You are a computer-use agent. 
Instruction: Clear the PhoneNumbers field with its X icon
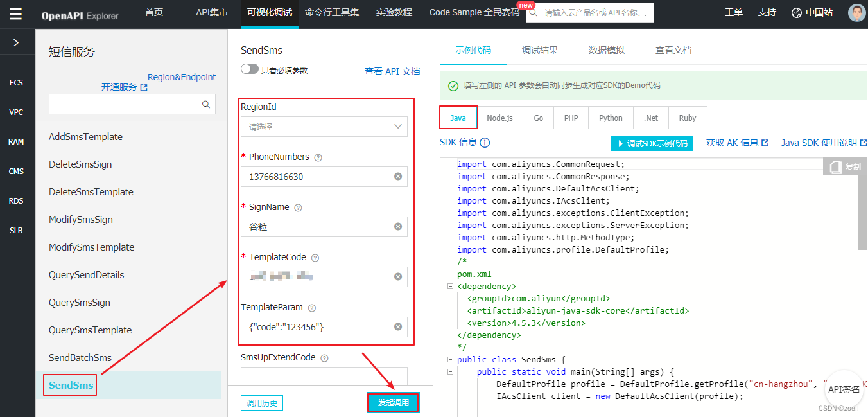click(x=398, y=177)
